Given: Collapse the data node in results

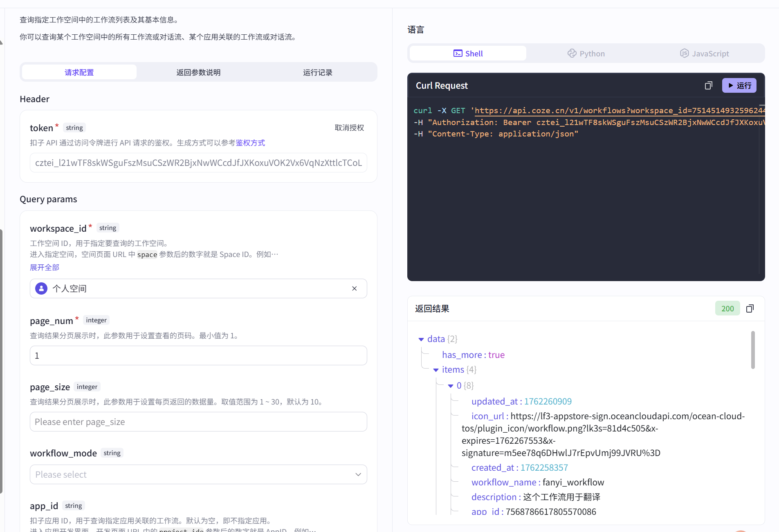Looking at the screenshot, I should point(421,339).
